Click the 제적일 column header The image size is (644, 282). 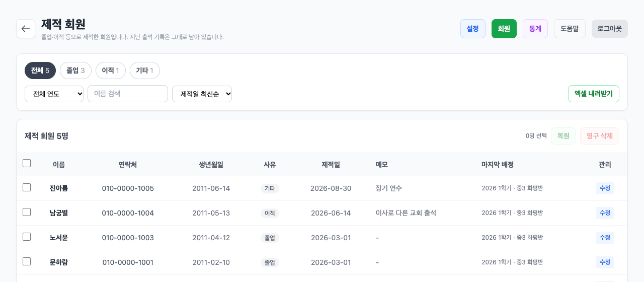click(x=331, y=165)
